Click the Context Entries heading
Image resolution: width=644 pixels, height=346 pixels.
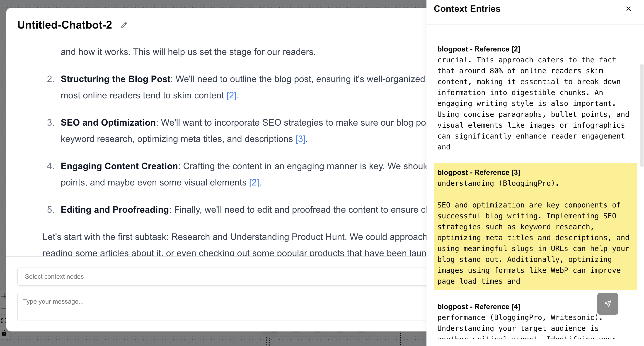(467, 9)
